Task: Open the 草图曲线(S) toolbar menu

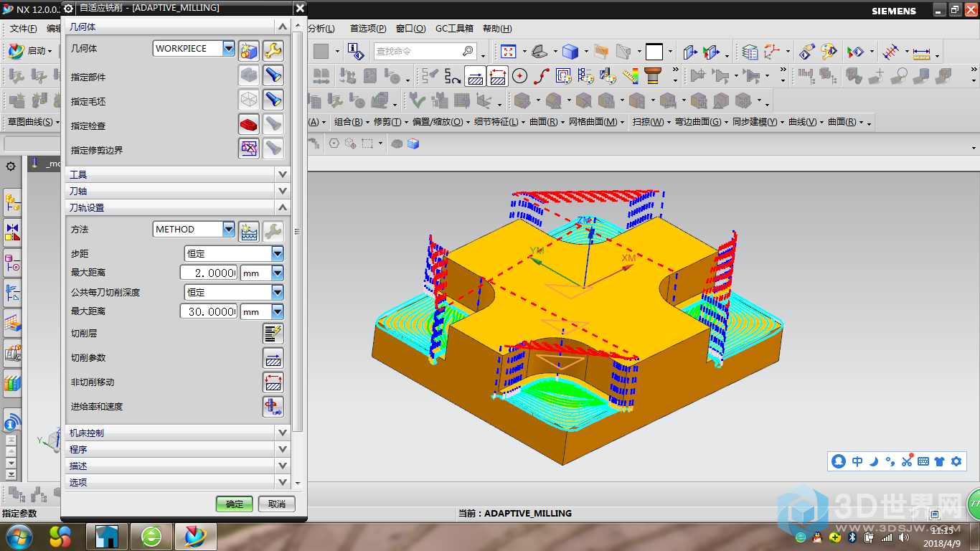Action: point(34,122)
